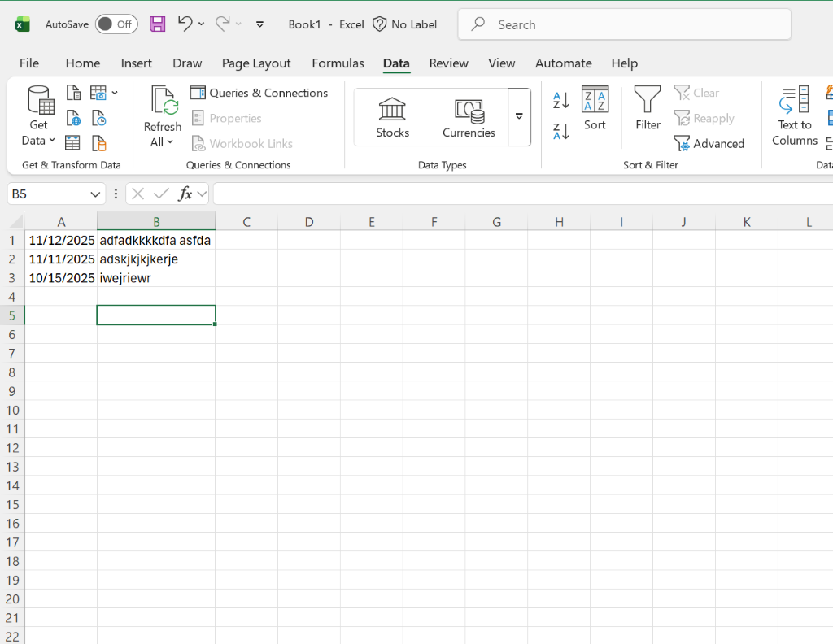Expand the Data Types gallery arrow

pos(519,117)
